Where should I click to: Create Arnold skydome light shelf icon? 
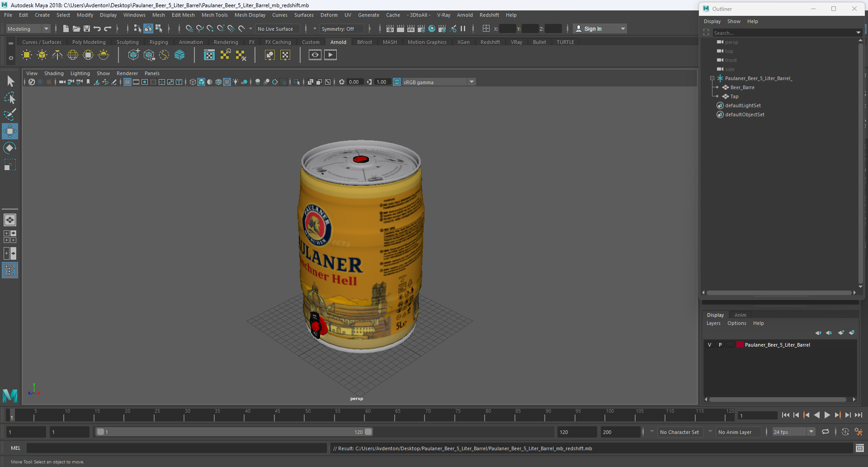click(73, 55)
